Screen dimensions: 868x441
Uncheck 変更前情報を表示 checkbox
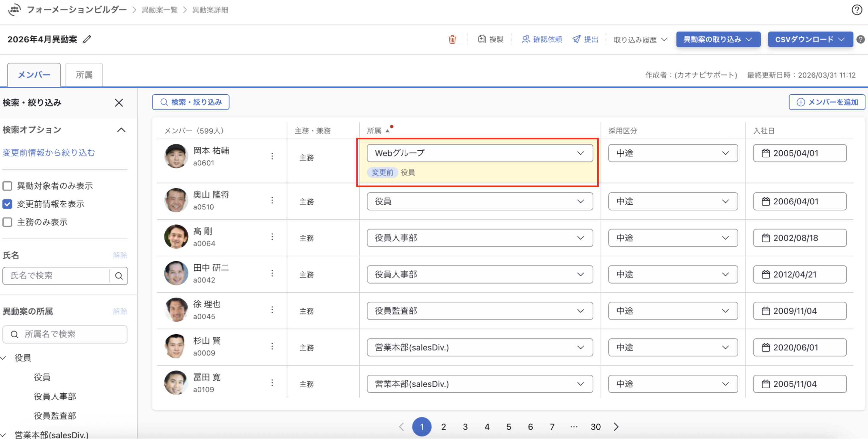tap(7, 204)
